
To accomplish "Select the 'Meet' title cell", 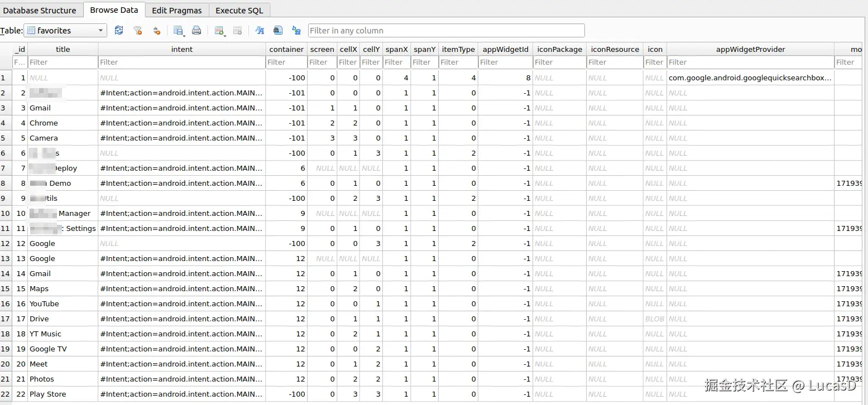I will point(63,364).
